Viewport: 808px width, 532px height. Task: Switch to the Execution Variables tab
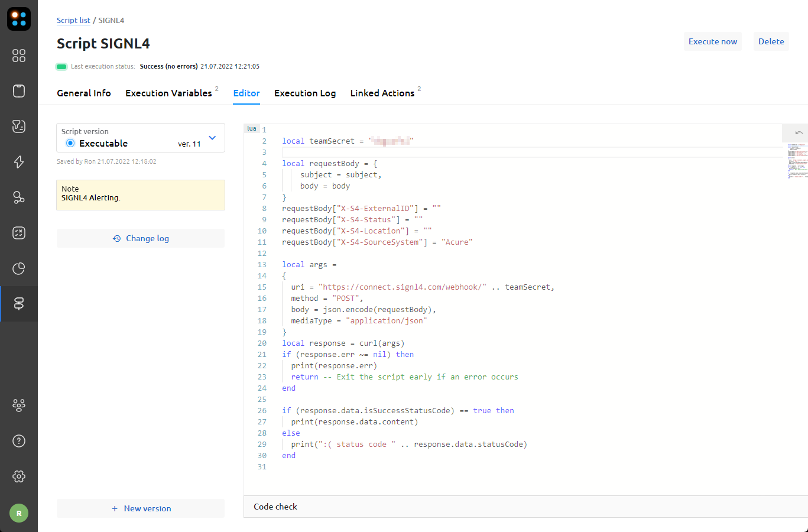point(168,93)
